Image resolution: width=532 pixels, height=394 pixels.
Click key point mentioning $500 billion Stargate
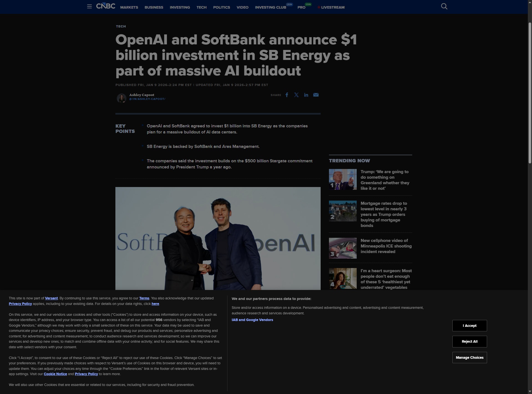(230, 164)
